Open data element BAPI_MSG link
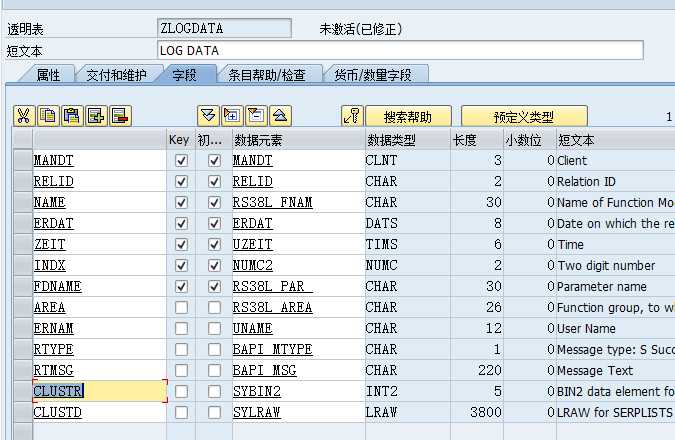The height and width of the screenshot is (440, 675). (x=265, y=370)
